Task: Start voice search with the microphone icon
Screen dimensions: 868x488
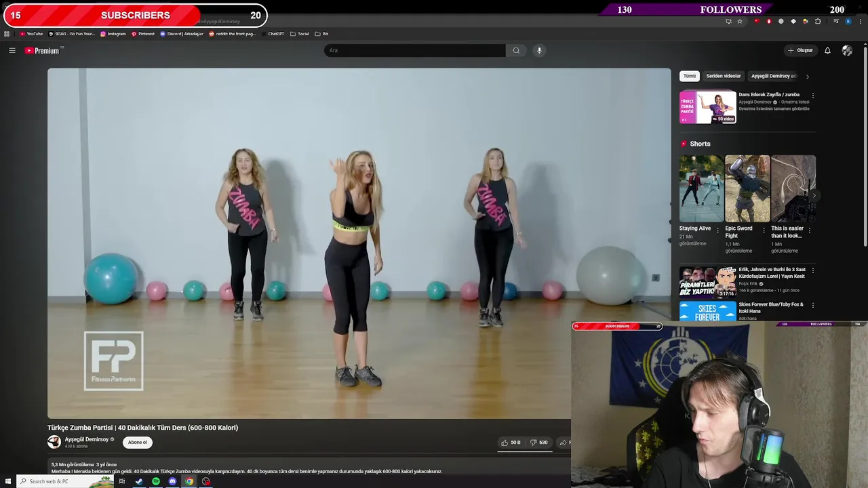Action: (539, 50)
